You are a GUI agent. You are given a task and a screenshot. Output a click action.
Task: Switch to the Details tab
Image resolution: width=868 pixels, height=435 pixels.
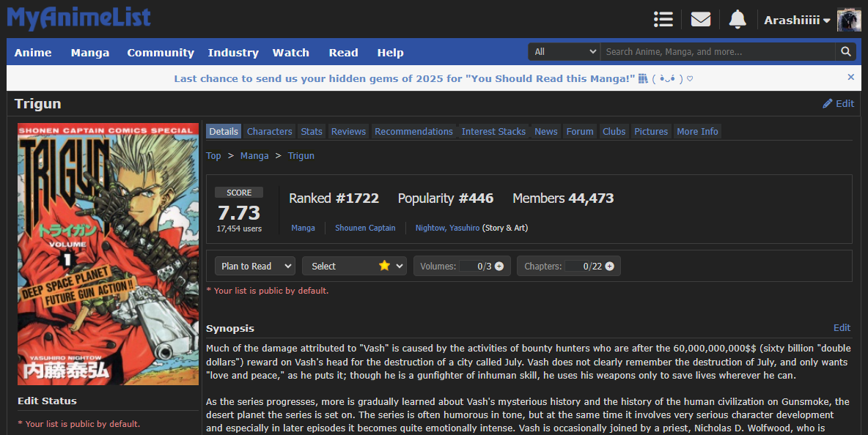click(x=224, y=131)
